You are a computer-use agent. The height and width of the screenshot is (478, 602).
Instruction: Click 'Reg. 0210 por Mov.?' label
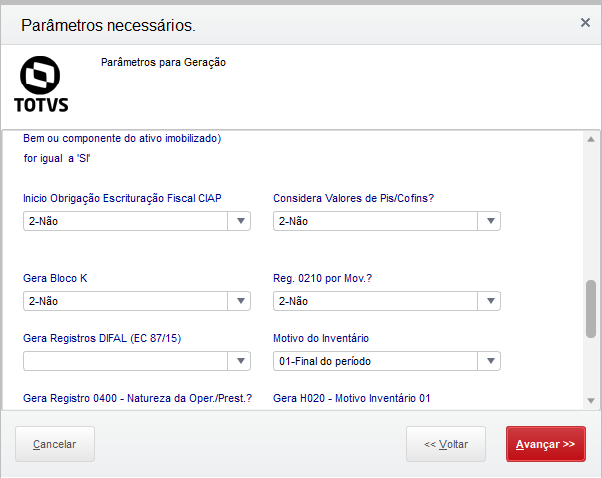tap(322, 278)
